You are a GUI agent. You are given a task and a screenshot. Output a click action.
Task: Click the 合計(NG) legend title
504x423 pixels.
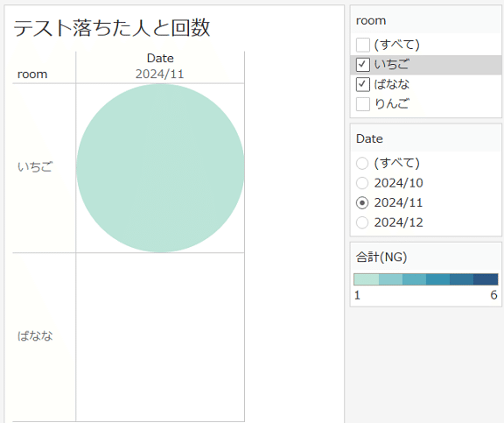[381, 257]
